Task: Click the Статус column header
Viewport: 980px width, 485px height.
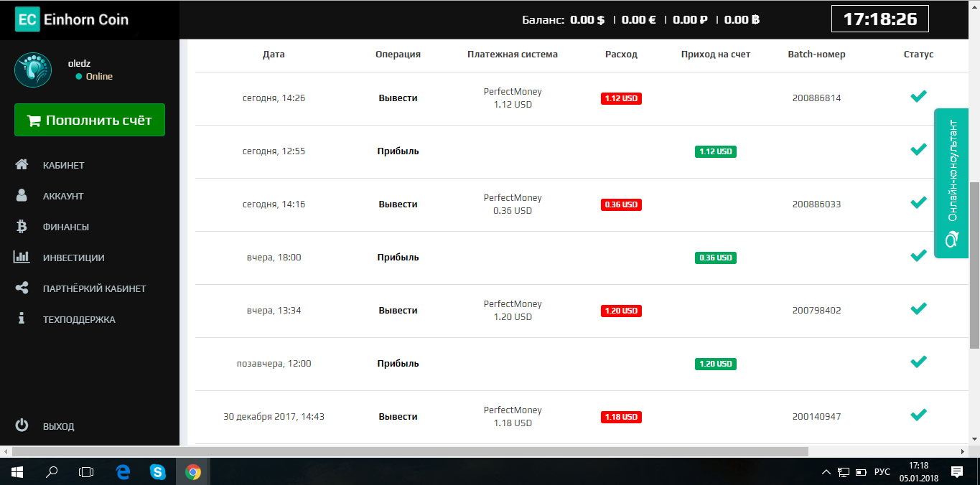Action: [918, 55]
